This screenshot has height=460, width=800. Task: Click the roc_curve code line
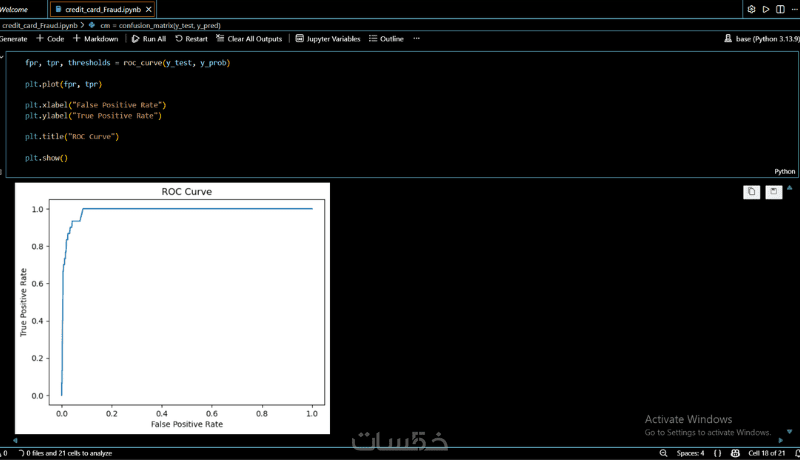coord(128,63)
